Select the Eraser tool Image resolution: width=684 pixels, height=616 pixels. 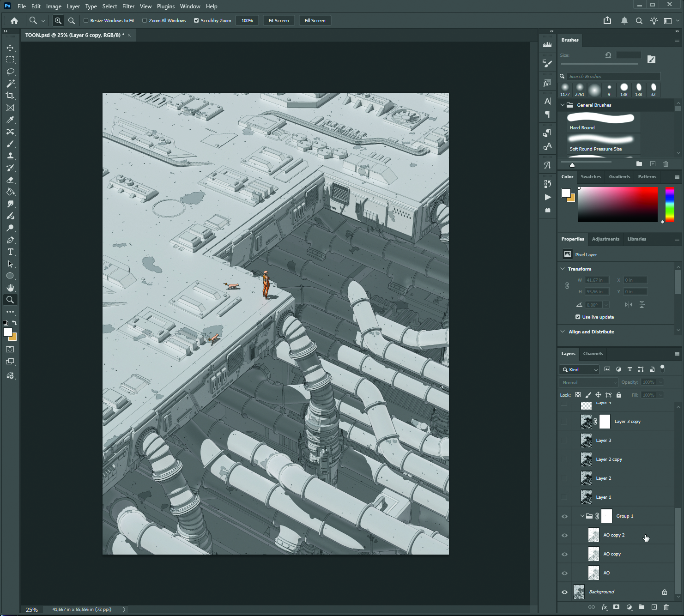coord(10,180)
